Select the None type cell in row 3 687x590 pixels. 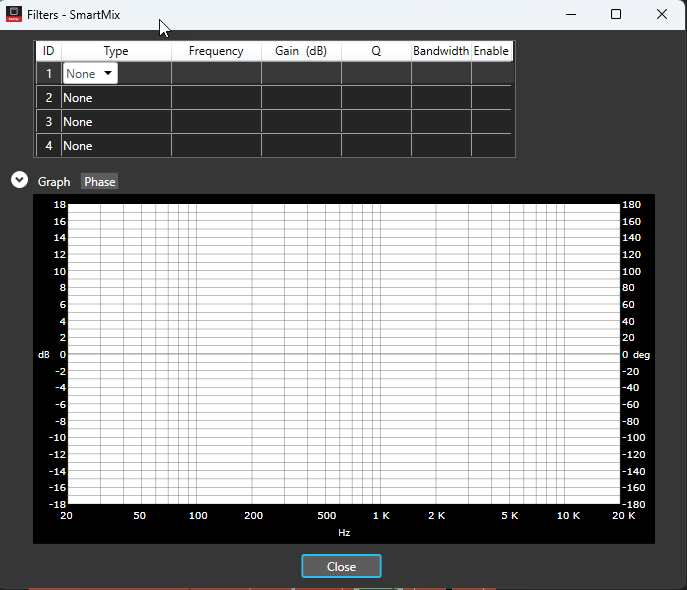click(116, 122)
